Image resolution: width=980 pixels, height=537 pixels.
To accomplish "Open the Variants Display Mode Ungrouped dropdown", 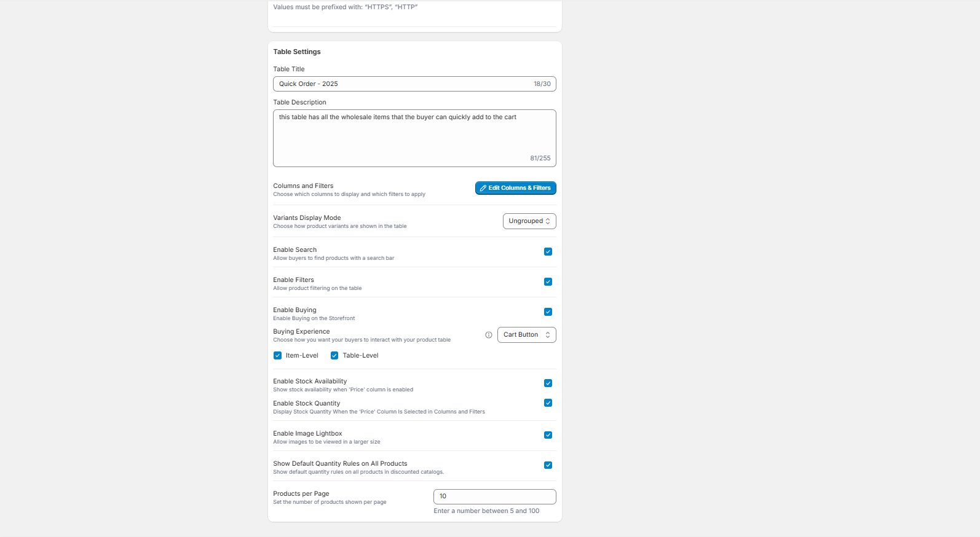I will pyautogui.click(x=529, y=221).
